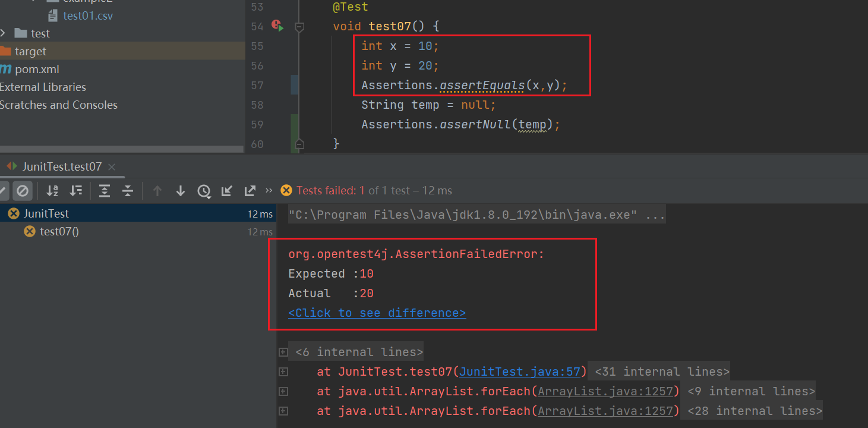This screenshot has height=428, width=868.
Task: Click Actual value 20 in console
Action: point(367,293)
